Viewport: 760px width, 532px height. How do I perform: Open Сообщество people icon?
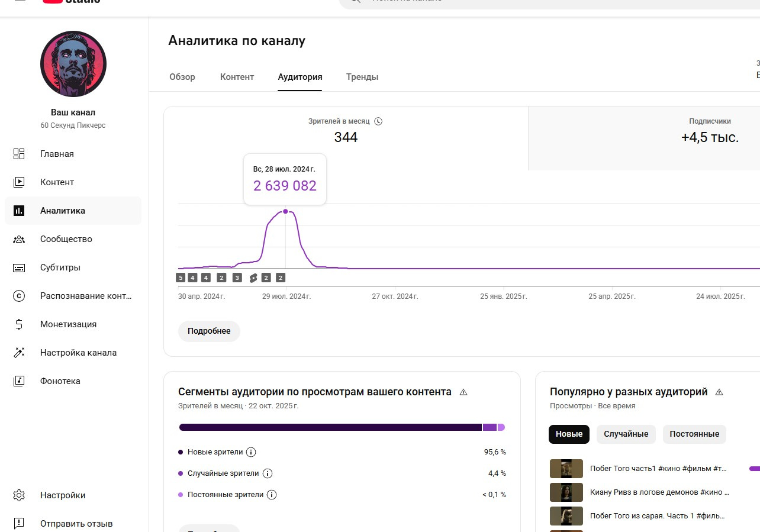tap(19, 239)
